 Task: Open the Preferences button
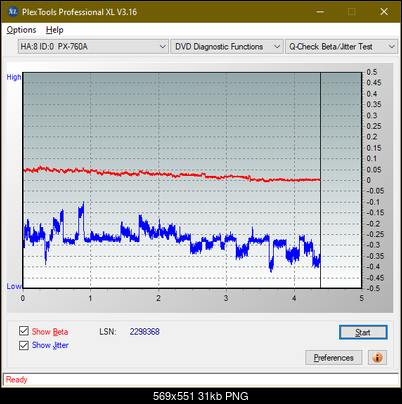334,358
